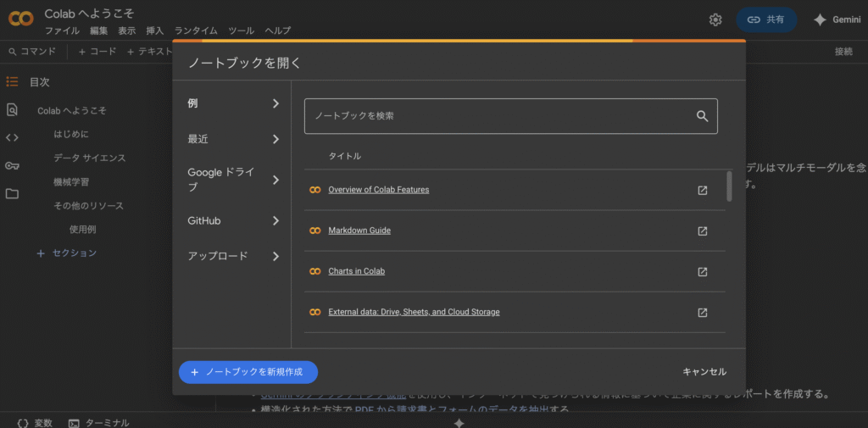Expand the Google ドライブ category

[x=233, y=180]
